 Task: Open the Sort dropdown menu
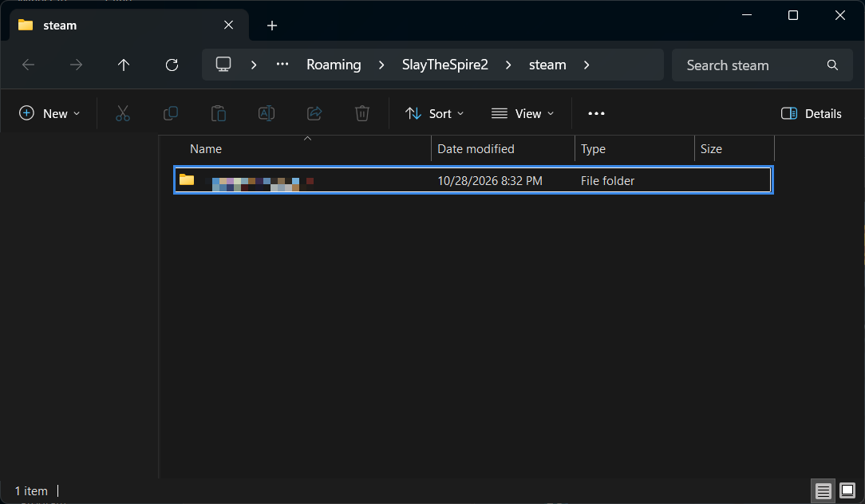pyautogui.click(x=435, y=113)
